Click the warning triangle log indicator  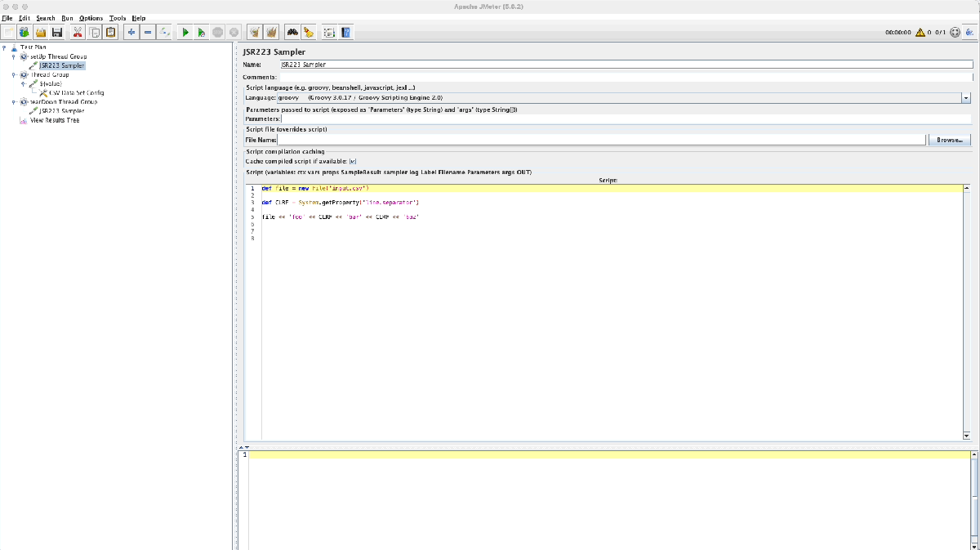pyautogui.click(x=920, y=33)
